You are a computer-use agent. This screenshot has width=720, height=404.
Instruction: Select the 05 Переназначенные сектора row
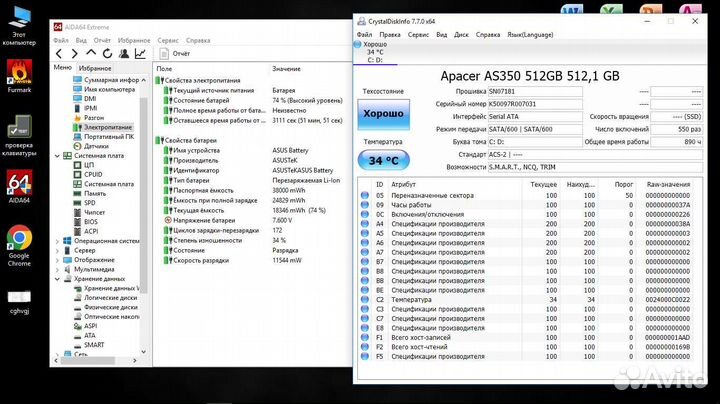coord(527,196)
